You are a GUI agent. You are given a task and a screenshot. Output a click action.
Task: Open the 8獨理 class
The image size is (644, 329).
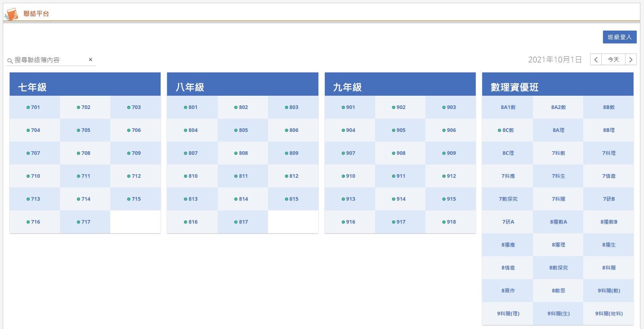coord(558,245)
